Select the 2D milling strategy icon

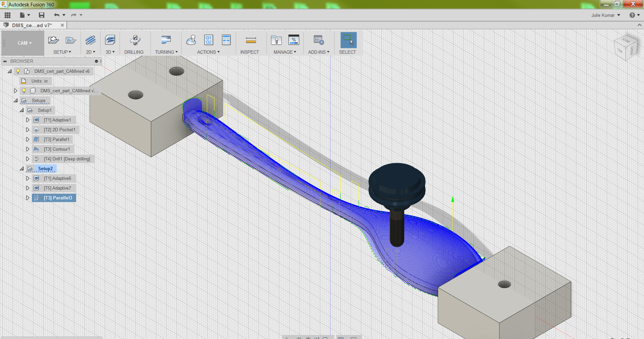[x=91, y=40]
